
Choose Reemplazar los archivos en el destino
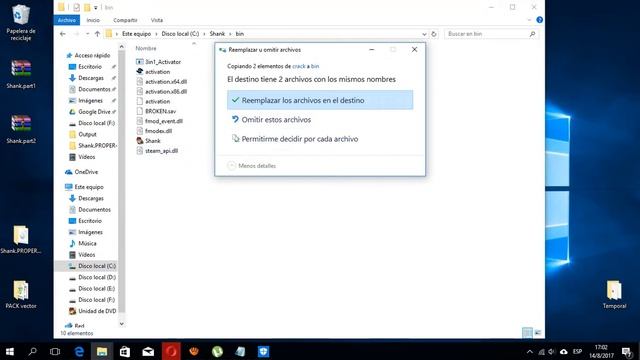coord(320,100)
